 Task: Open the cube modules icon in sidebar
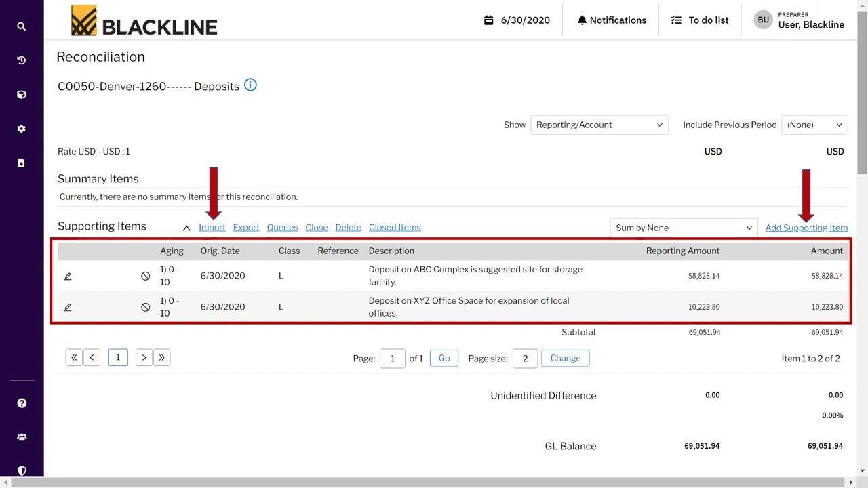pyautogui.click(x=22, y=95)
